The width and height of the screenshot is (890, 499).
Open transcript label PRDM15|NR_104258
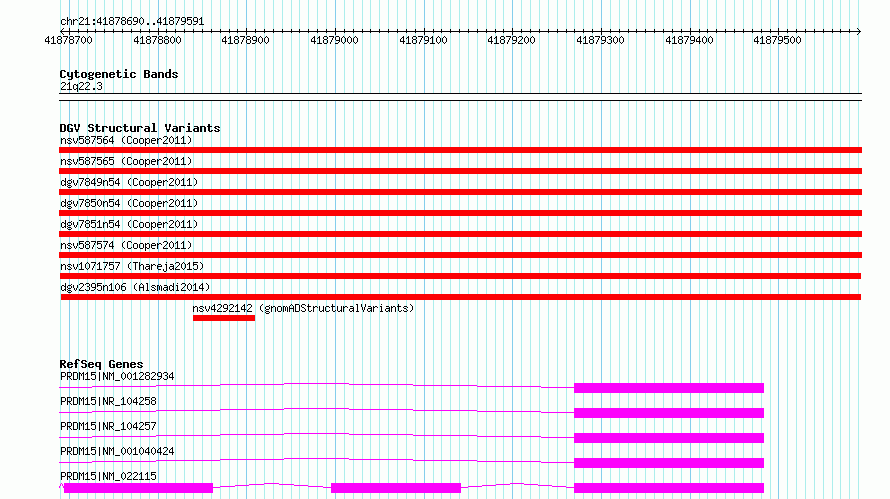tap(108, 401)
